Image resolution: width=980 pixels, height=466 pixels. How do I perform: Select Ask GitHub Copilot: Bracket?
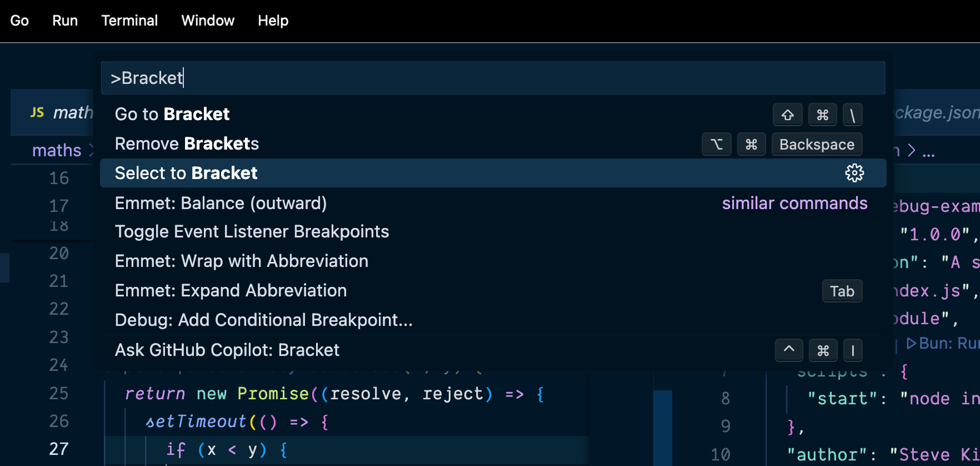[x=227, y=350]
